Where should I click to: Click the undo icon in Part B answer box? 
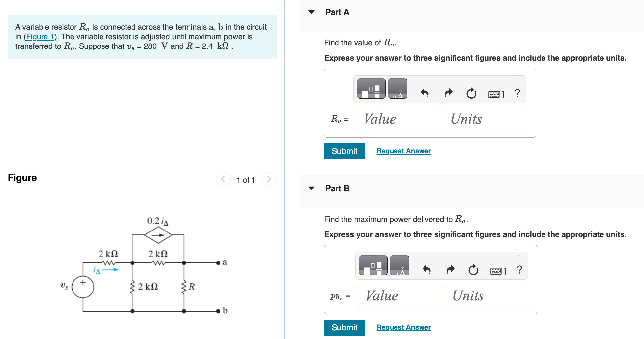(x=427, y=270)
